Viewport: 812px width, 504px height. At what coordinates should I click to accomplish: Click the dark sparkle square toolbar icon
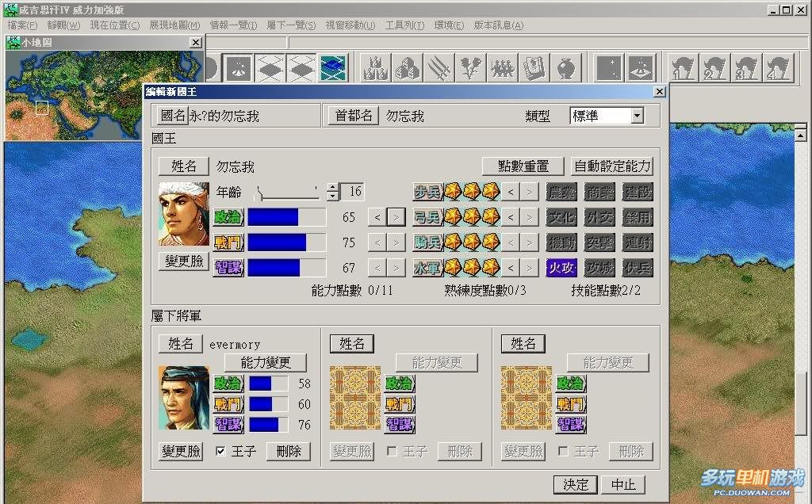pyautogui.click(x=609, y=68)
